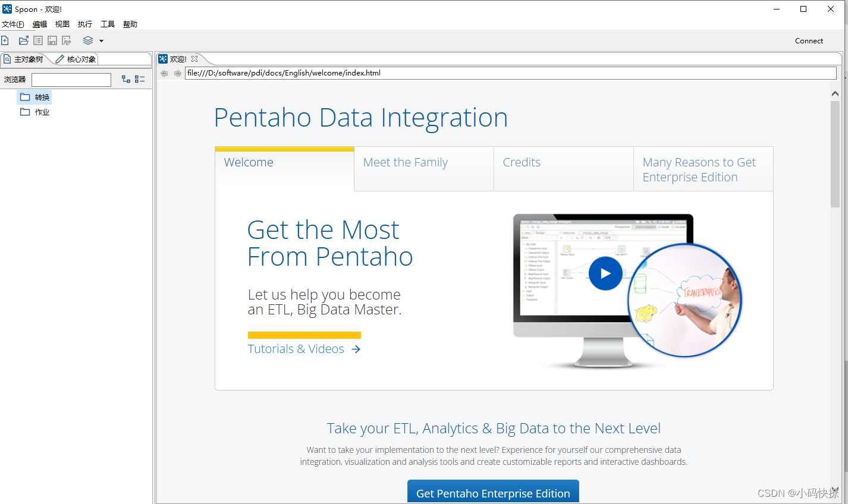848x504 pixels.
Task: Select the 作业 folder in tree
Action: [x=35, y=112]
